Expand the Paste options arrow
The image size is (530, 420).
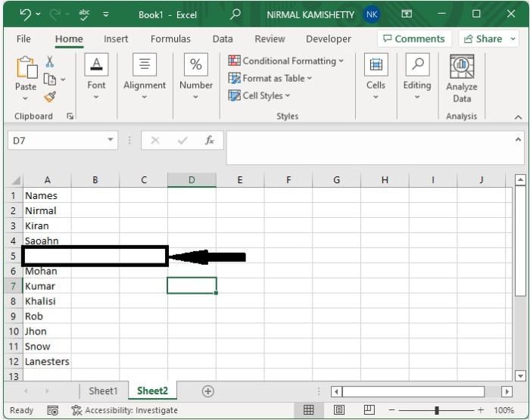coord(25,98)
